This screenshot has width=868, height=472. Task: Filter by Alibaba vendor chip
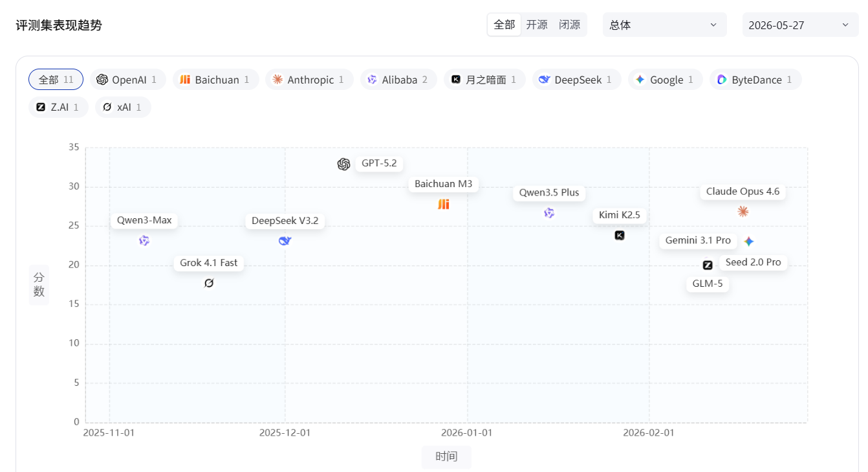click(398, 80)
